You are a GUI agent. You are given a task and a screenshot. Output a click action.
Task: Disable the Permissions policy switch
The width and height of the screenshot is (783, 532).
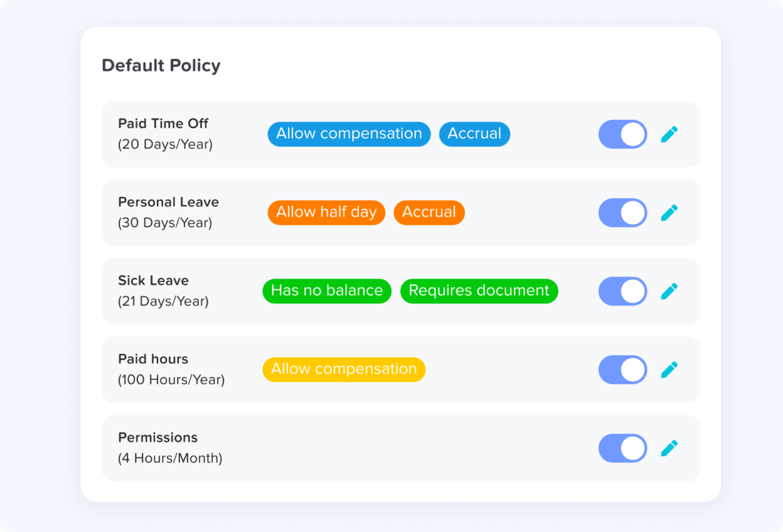622,448
